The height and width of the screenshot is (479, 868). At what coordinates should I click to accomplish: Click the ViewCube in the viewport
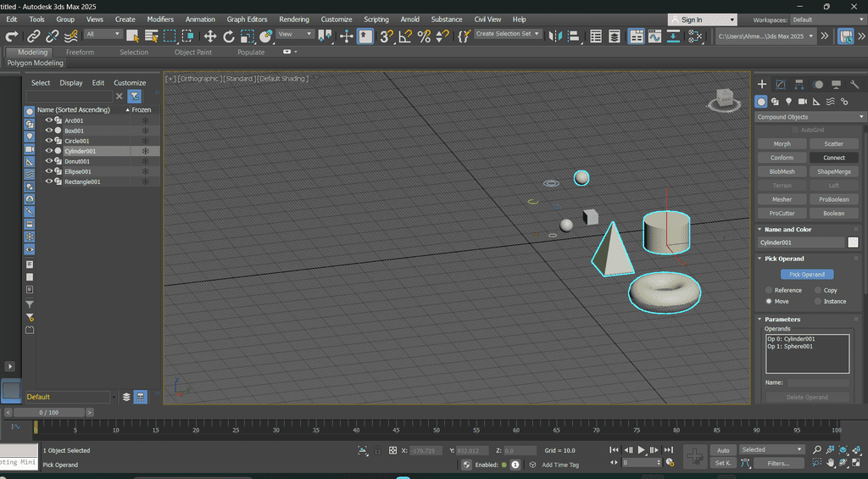tap(725, 100)
